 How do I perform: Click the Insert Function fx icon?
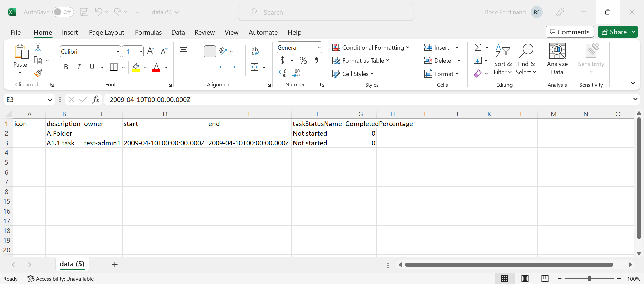click(x=96, y=100)
